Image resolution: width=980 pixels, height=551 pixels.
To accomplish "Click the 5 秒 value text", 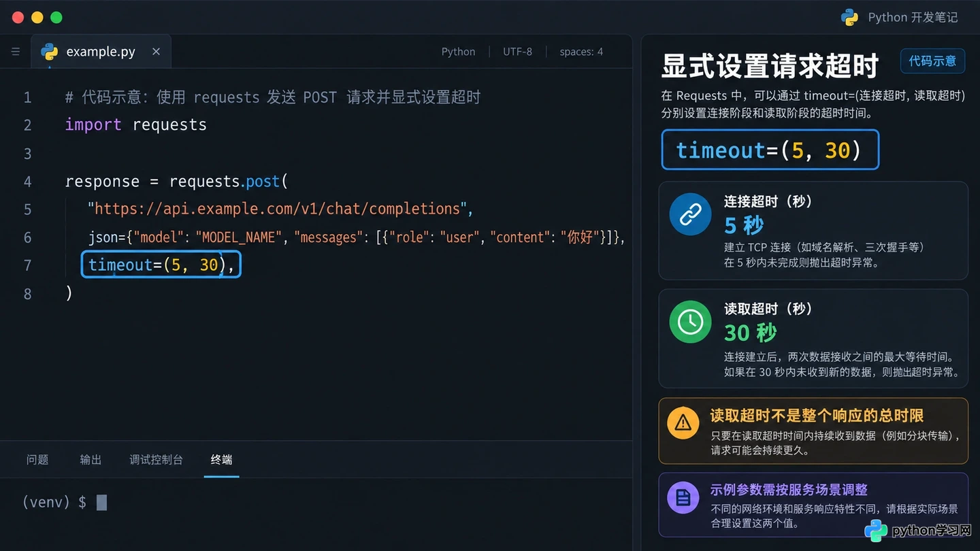I will point(744,225).
